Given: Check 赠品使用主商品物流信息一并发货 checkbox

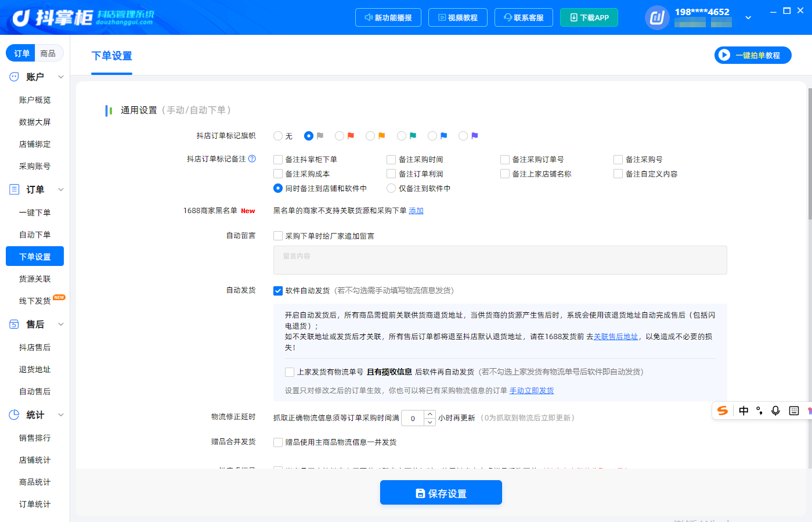Looking at the screenshot, I should [278, 442].
